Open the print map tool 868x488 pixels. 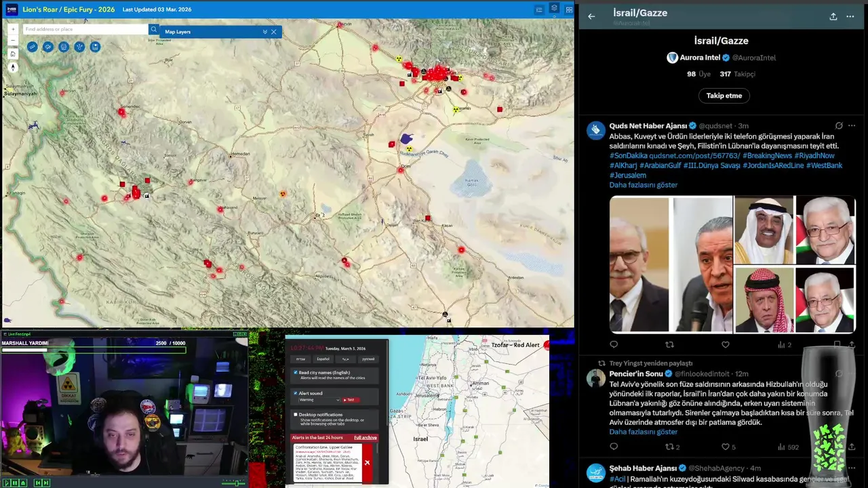coord(64,47)
